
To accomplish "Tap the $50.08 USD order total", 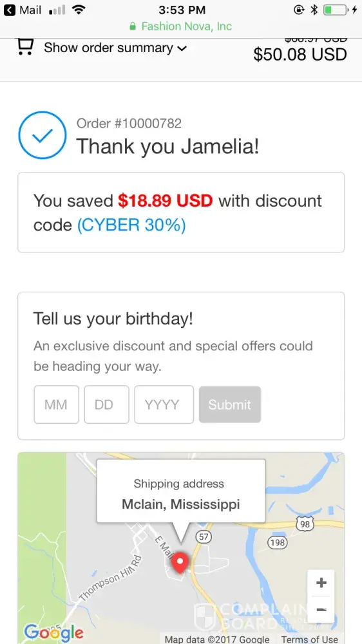I will (300, 54).
